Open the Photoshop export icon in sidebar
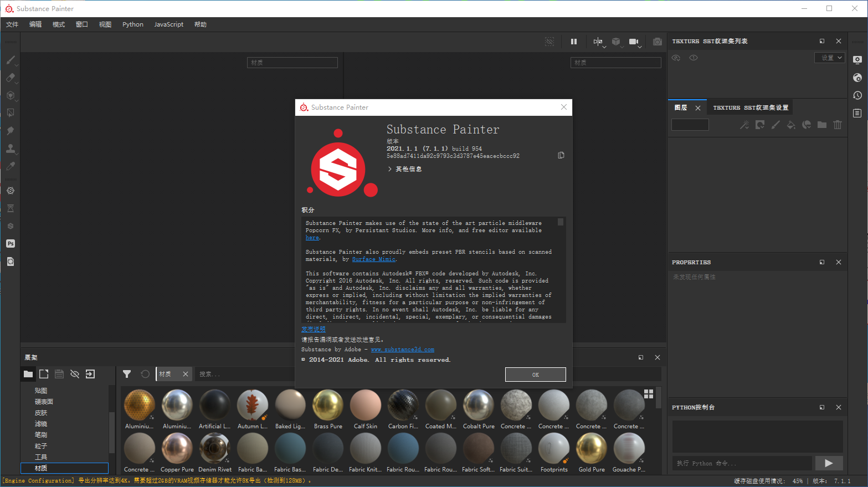The height and width of the screenshot is (487, 868). click(x=10, y=243)
